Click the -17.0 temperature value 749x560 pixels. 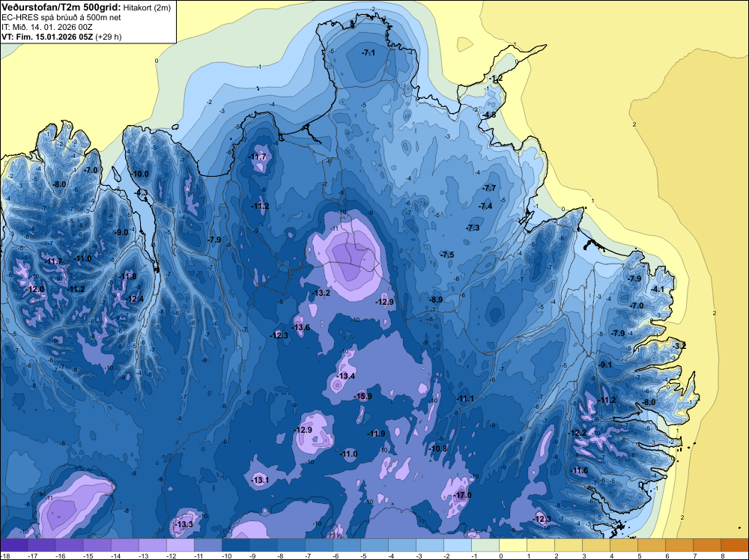[x=462, y=496]
